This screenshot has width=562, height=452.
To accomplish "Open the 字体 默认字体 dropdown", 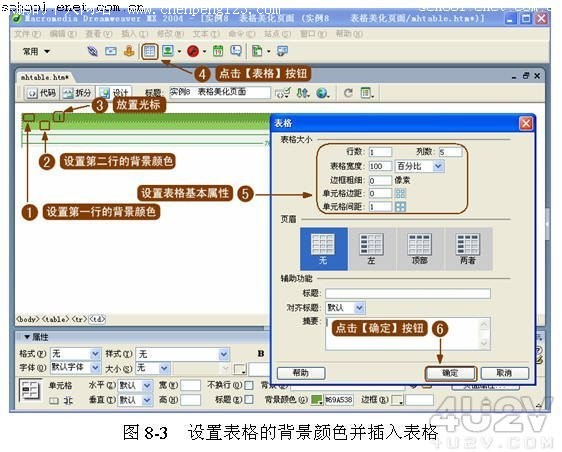I will click(x=95, y=368).
